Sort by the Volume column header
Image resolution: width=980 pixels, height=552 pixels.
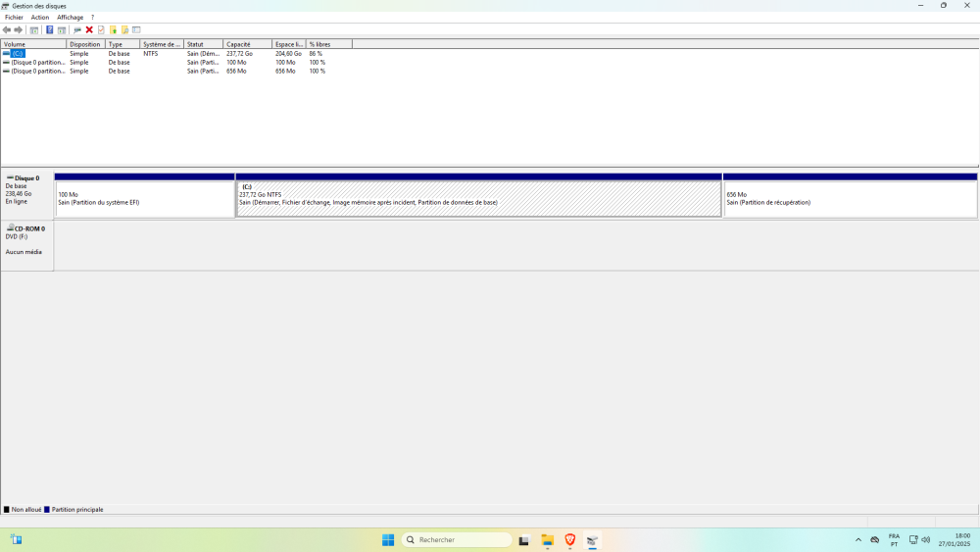[x=33, y=44]
